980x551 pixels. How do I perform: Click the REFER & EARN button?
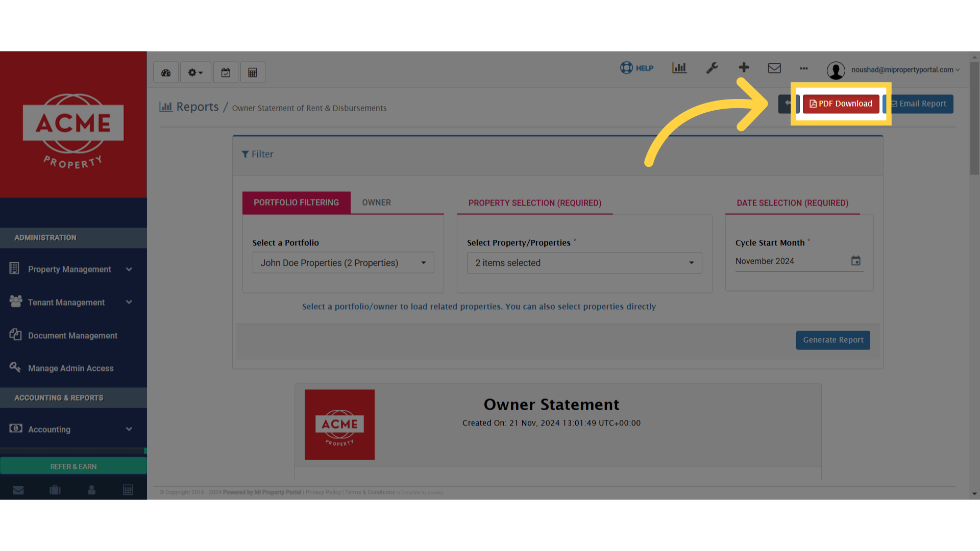73,466
